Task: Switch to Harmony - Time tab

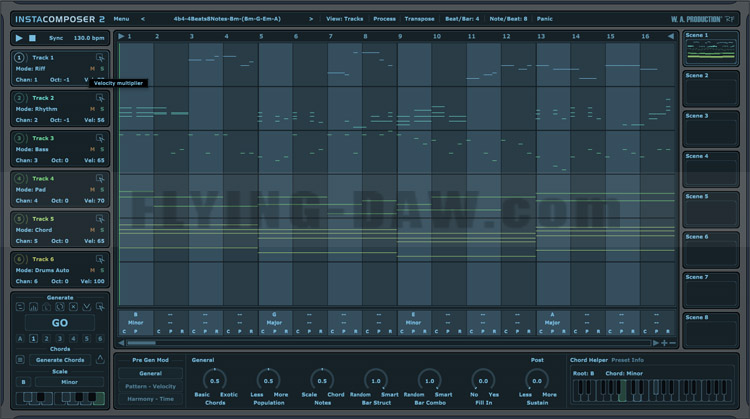Action: [150, 399]
